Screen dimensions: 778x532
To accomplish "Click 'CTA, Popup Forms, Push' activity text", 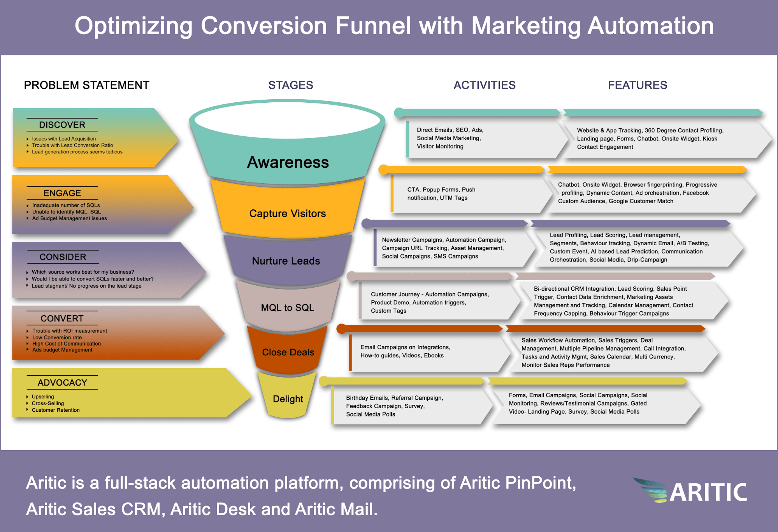I will click(441, 190).
